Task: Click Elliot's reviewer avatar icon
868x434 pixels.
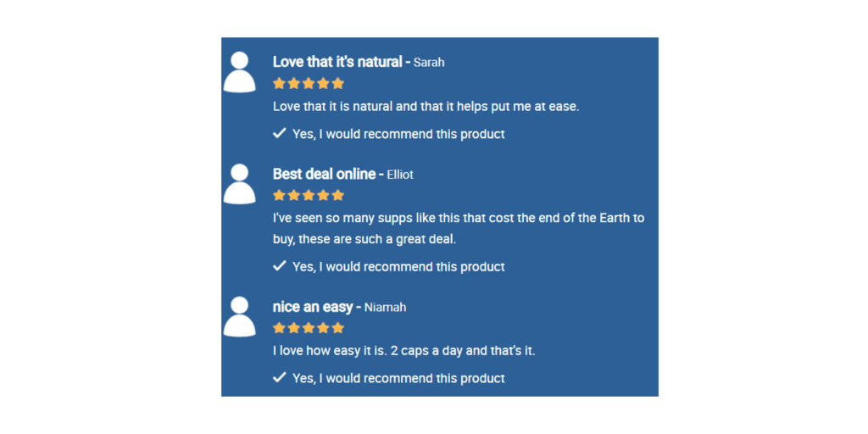Action: pyautogui.click(x=239, y=184)
